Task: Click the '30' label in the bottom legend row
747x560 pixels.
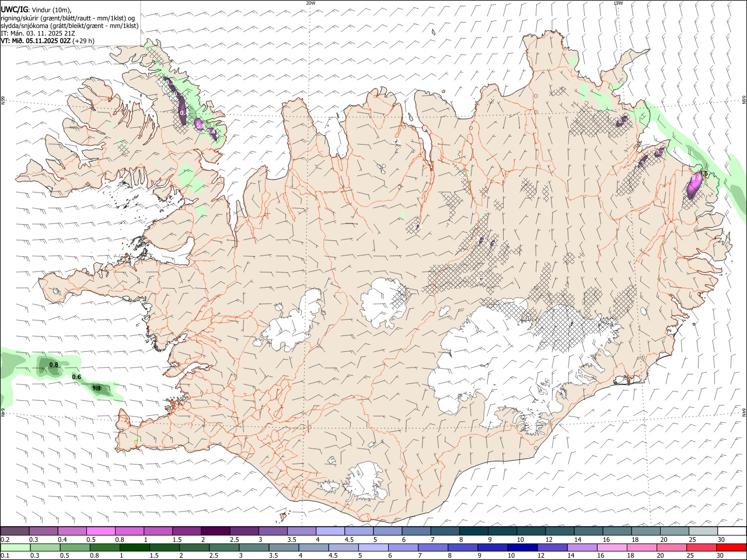Action: click(x=721, y=556)
